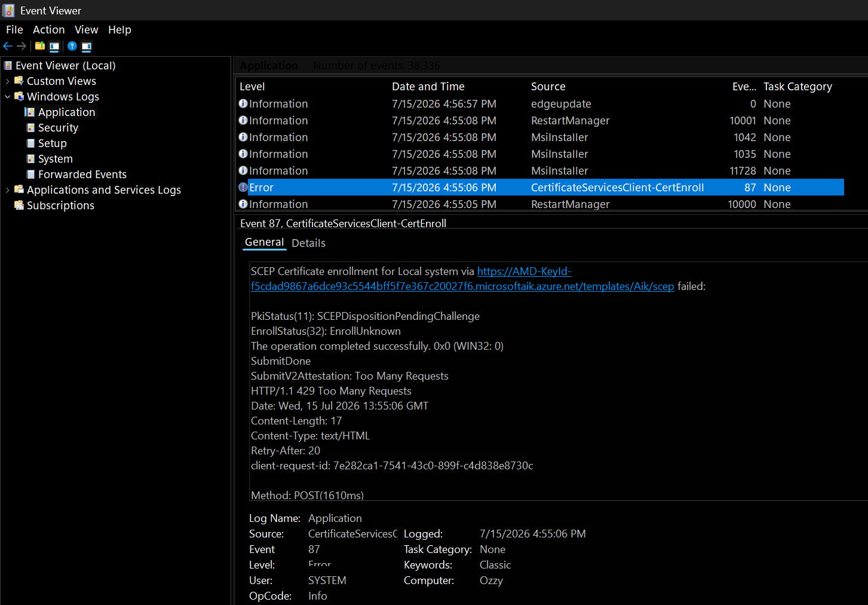Click the Security log icon in tree
The image size is (868, 605).
[30, 127]
